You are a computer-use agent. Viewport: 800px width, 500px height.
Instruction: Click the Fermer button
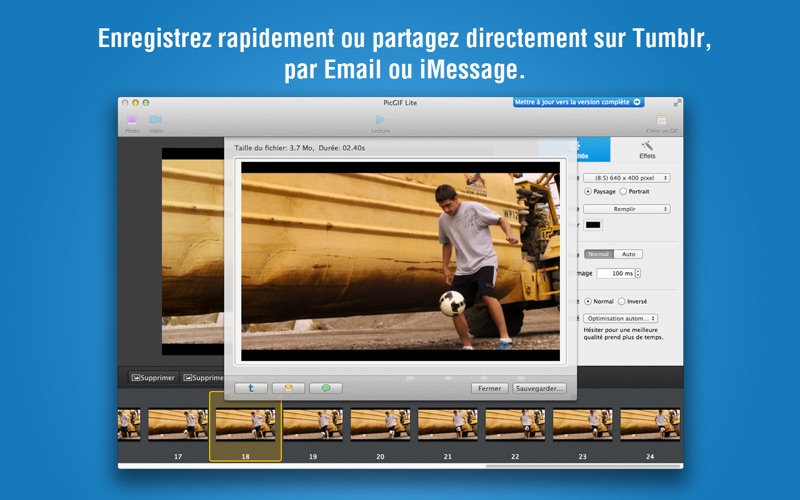489,388
